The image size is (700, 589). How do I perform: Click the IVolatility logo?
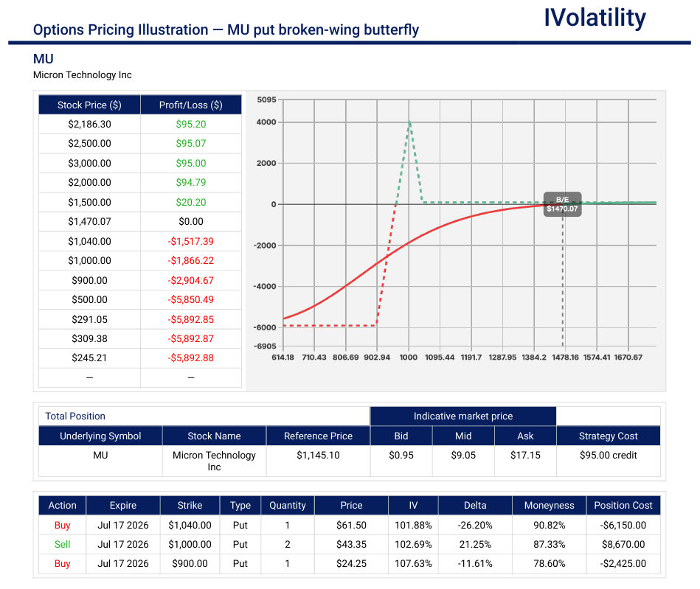click(x=595, y=18)
